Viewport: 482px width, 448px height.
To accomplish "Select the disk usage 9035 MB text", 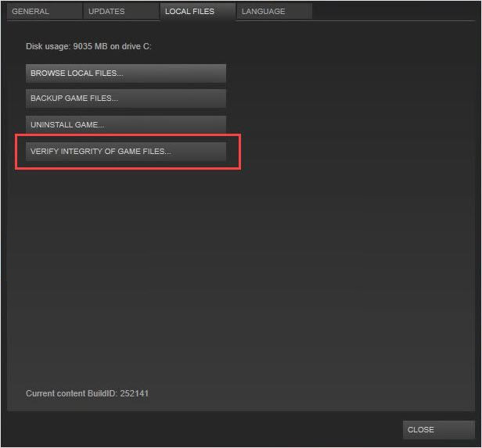I will [88, 46].
